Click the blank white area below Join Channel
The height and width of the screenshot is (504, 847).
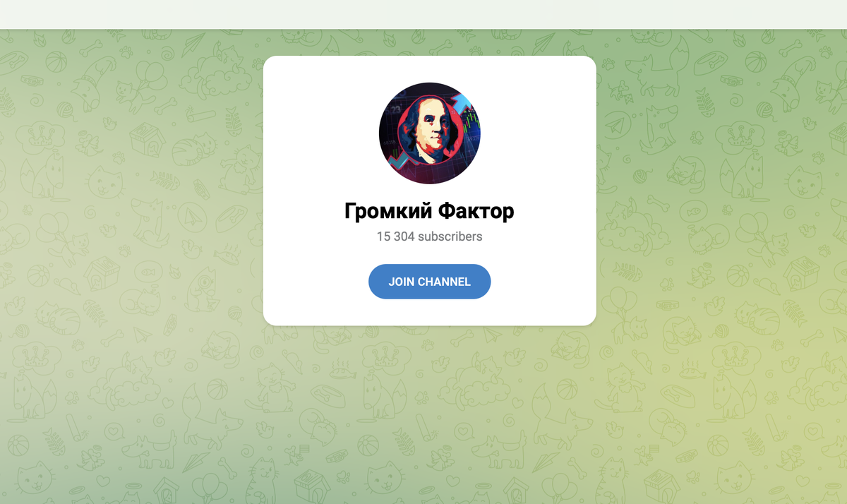[x=430, y=312]
